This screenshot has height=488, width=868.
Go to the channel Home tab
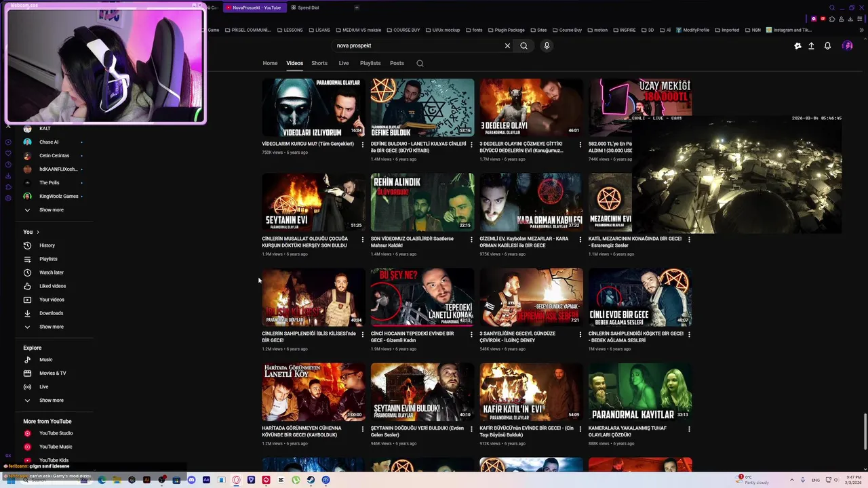pos(270,63)
